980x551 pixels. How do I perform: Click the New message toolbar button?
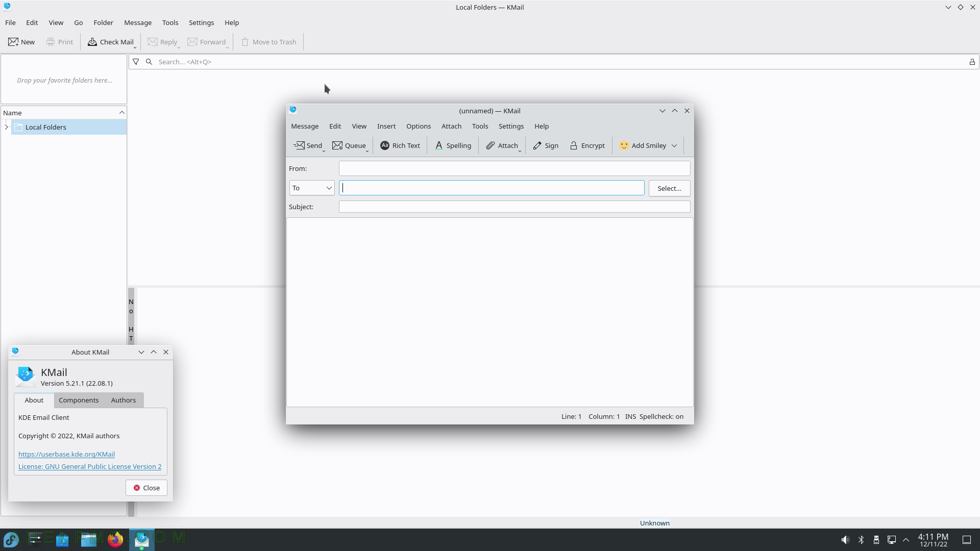coord(21,42)
